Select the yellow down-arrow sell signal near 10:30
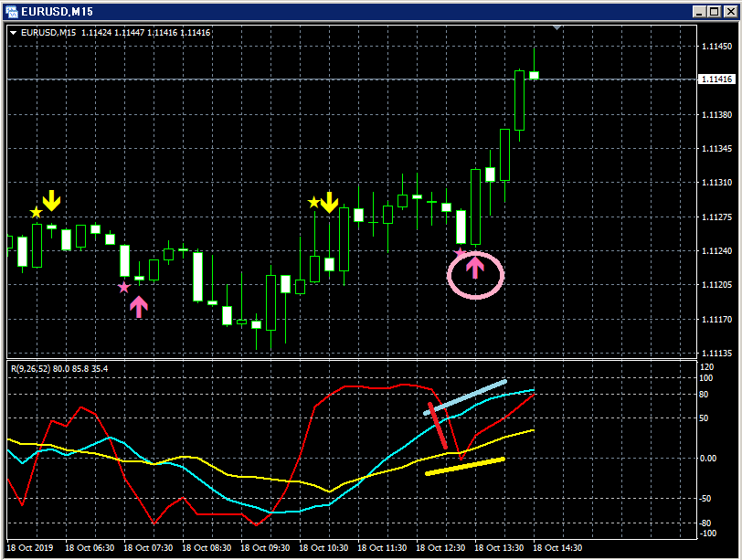Viewport: 742px width, 560px height. (329, 202)
